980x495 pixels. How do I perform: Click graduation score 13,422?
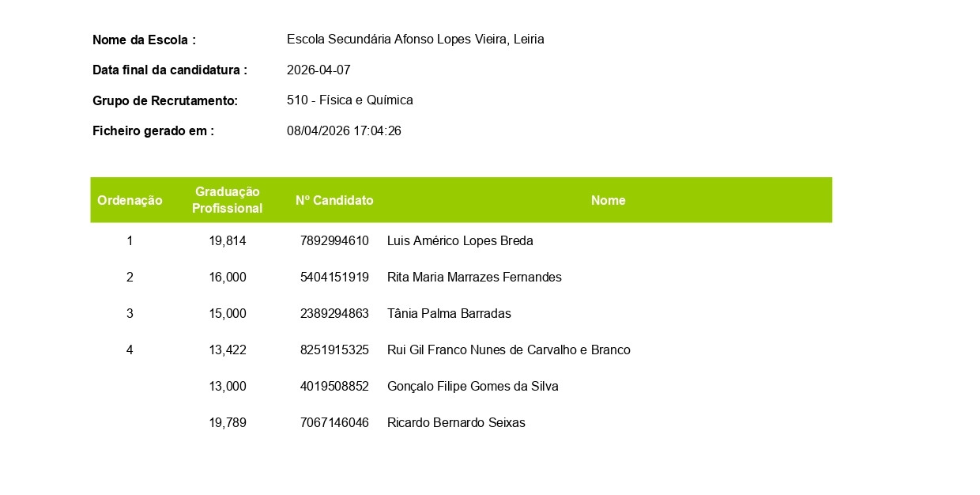click(228, 350)
